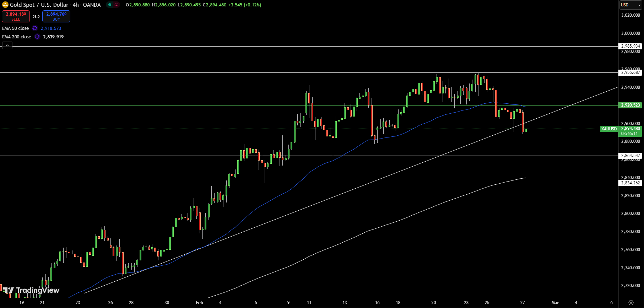
Task: Click the Gold Spot / U.S. Dollar title
Action: [x=39, y=5]
